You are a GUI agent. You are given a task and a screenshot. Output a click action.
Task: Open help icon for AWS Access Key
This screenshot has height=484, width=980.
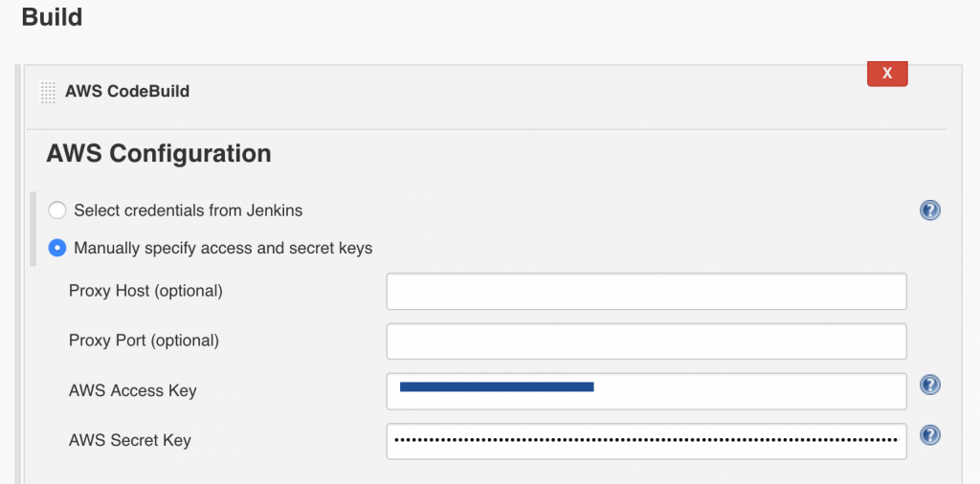coord(930,385)
